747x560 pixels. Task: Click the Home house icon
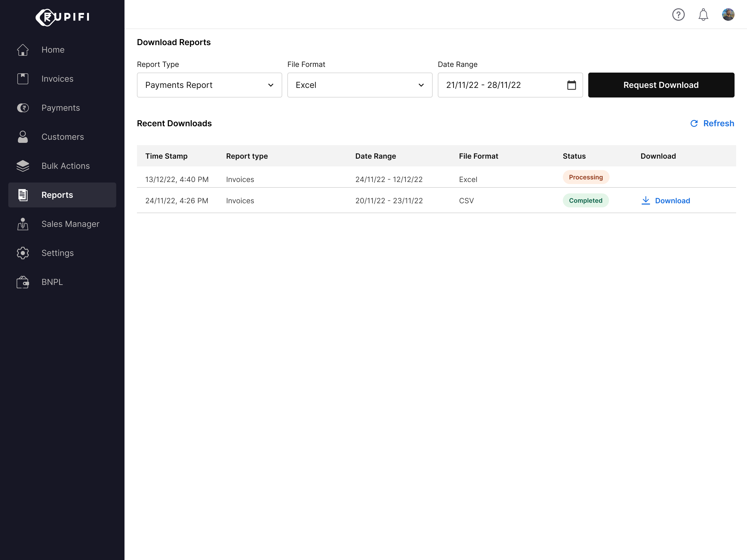tap(23, 50)
